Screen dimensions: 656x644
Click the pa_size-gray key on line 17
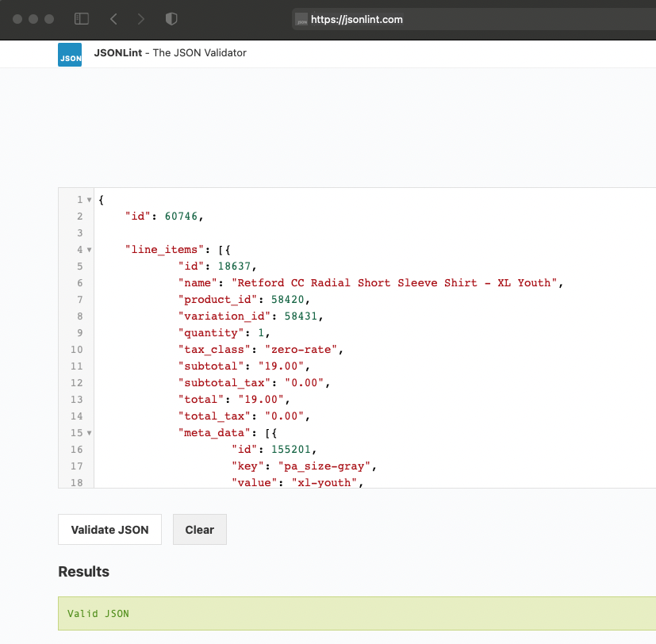pos(324,466)
